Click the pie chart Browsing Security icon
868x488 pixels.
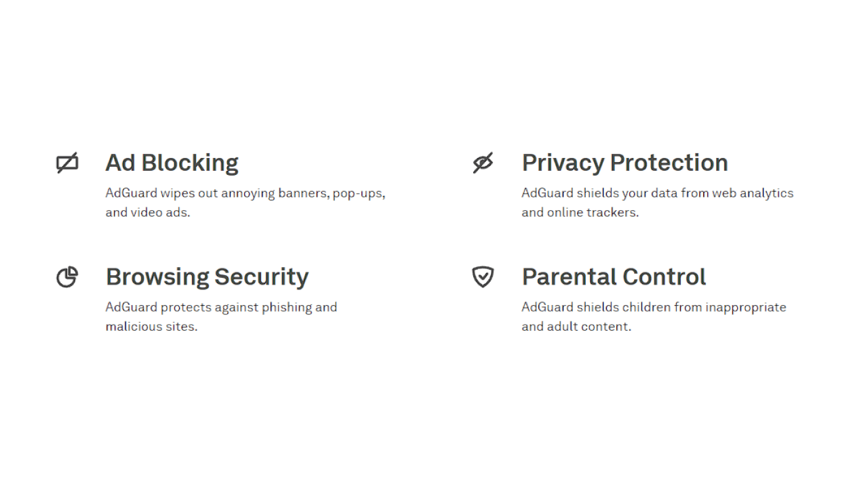67,277
